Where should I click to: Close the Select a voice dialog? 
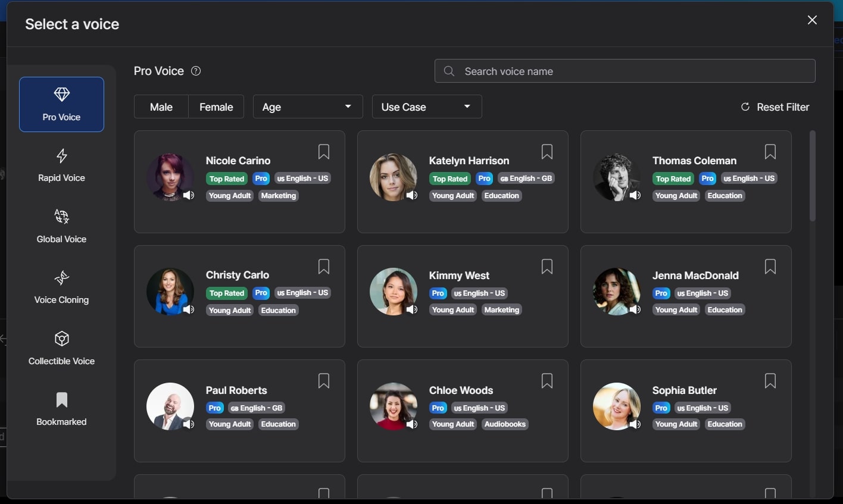812,20
